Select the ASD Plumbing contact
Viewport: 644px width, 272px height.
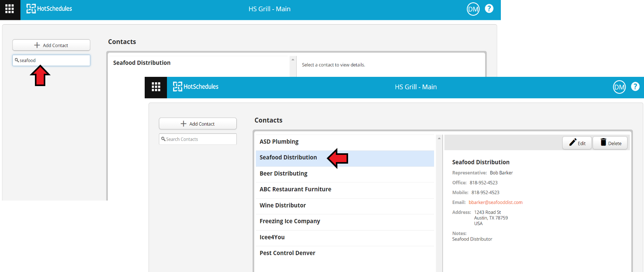point(345,142)
